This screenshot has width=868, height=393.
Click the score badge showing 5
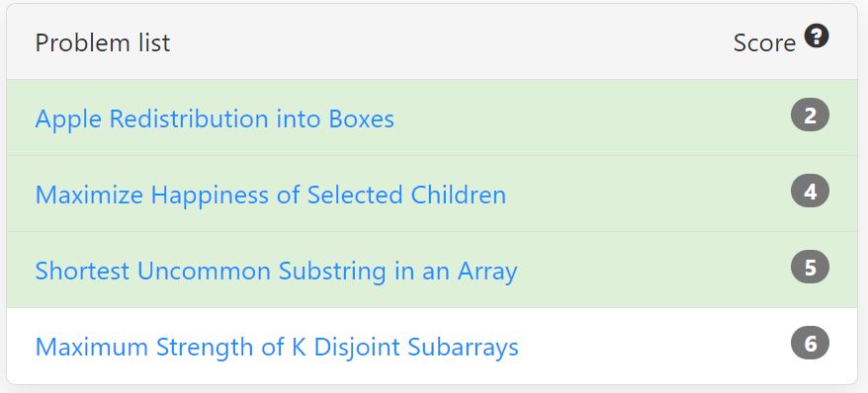tap(810, 267)
